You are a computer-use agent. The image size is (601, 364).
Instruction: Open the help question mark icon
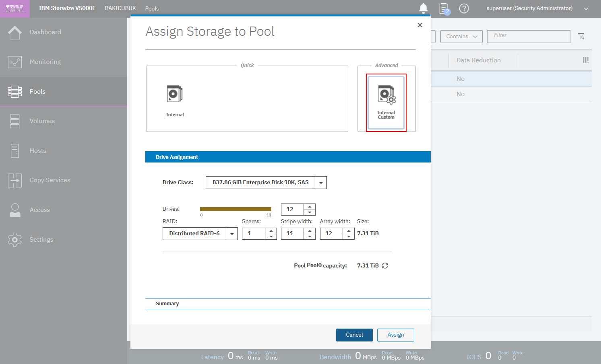pos(464,8)
